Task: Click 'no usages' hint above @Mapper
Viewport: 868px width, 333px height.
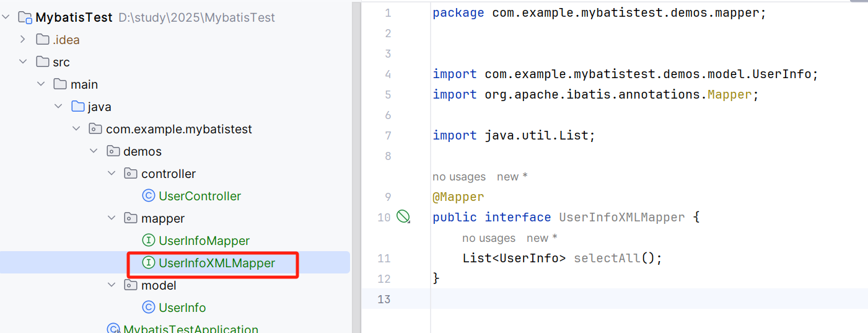Action: [459, 177]
